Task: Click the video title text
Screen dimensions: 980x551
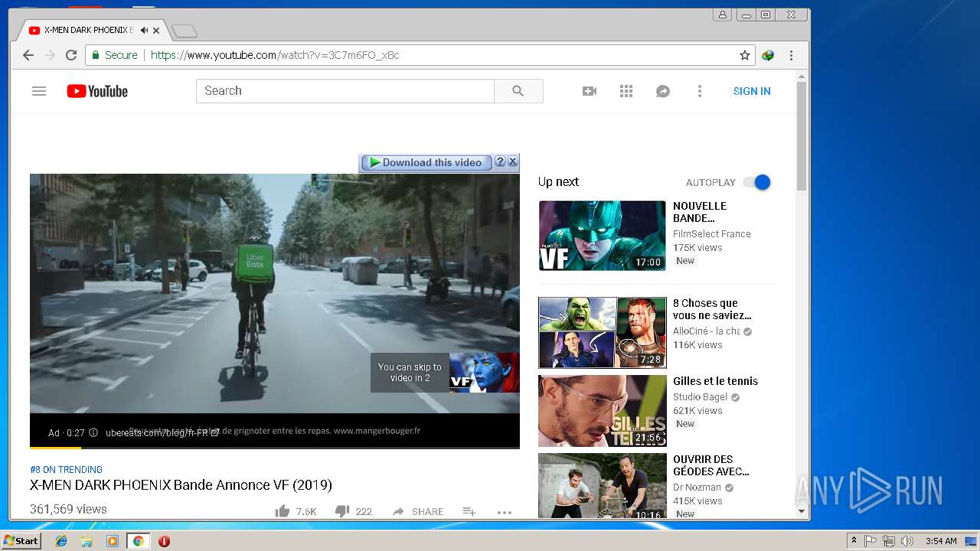Action: [181, 485]
